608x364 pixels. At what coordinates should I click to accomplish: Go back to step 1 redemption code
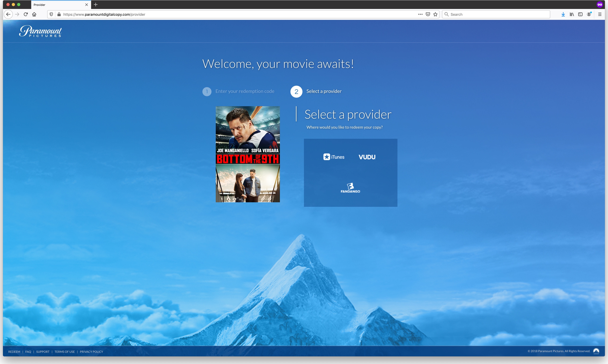245,91
